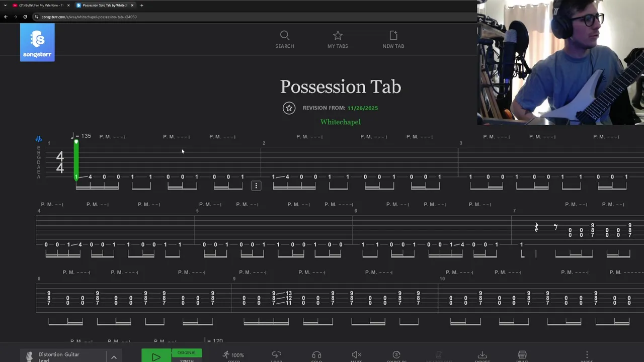The width and height of the screenshot is (644, 362).
Task: Open the Speed 100% control
Action: [x=233, y=356]
